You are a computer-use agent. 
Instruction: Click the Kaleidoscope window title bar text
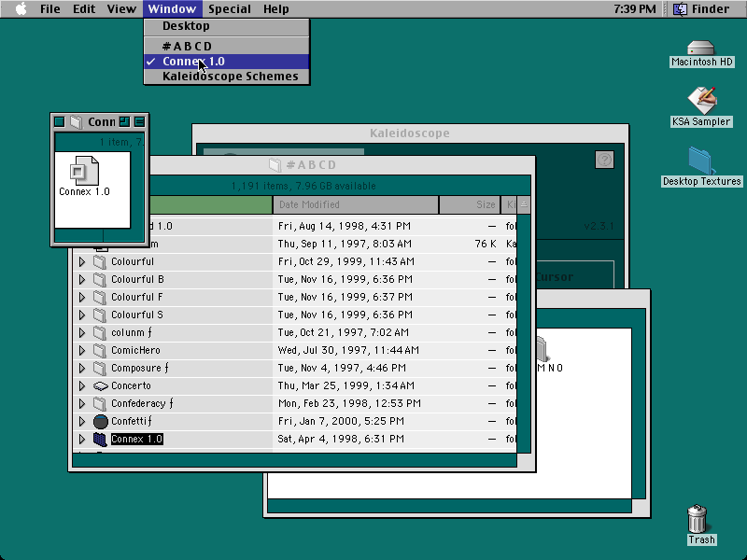pyautogui.click(x=410, y=133)
